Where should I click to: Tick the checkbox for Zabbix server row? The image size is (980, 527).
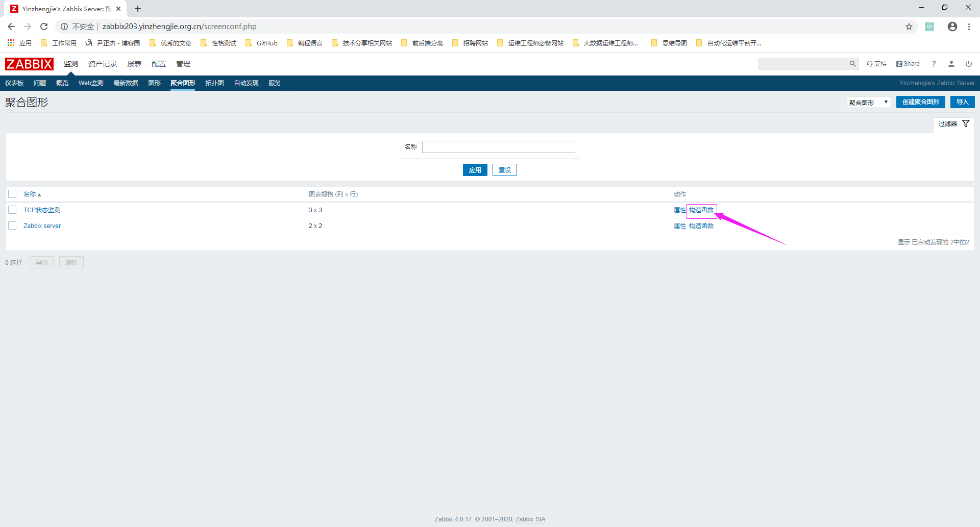click(x=13, y=225)
